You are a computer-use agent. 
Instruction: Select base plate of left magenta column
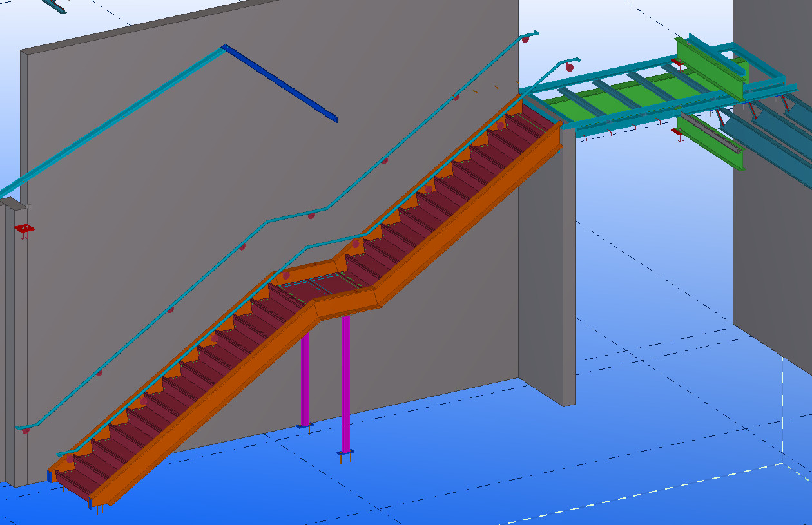tap(304, 426)
